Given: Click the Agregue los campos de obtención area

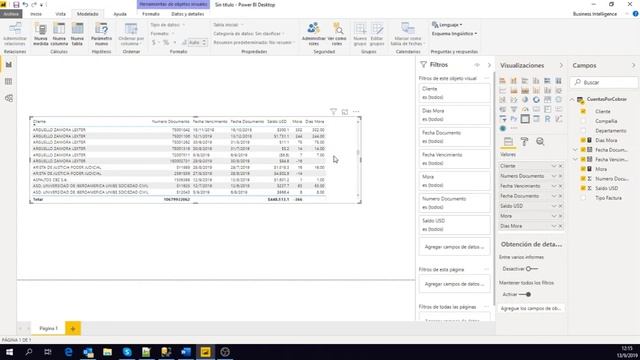Looking at the screenshot, I should [531, 309].
